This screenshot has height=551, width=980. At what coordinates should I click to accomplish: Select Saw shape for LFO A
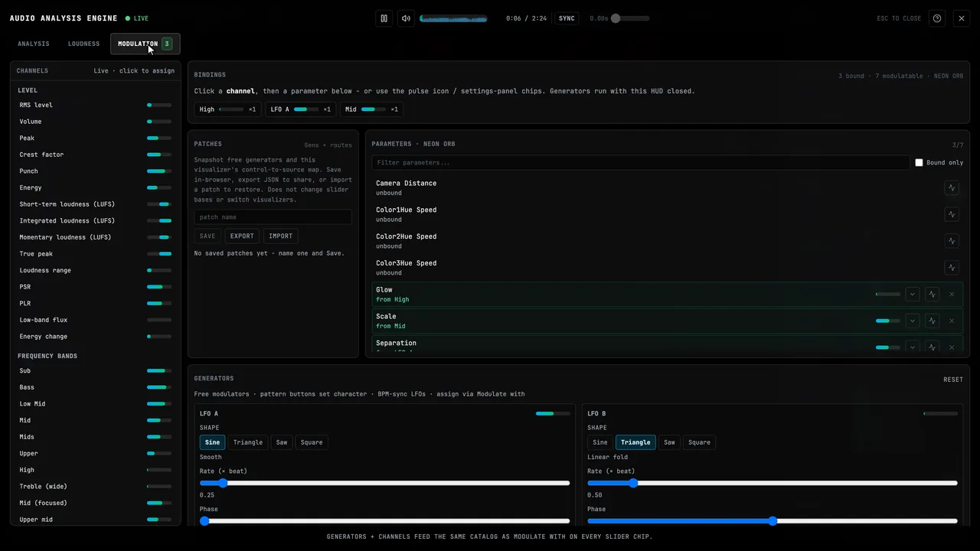coord(282,442)
